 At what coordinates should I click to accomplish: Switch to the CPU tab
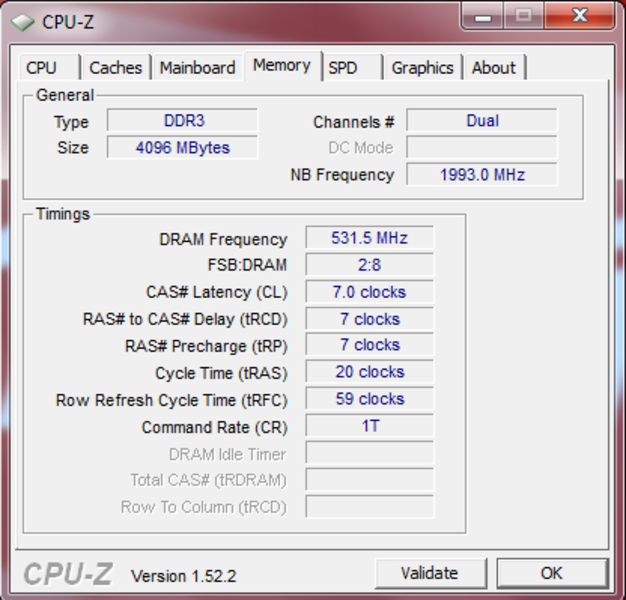pos(49,67)
